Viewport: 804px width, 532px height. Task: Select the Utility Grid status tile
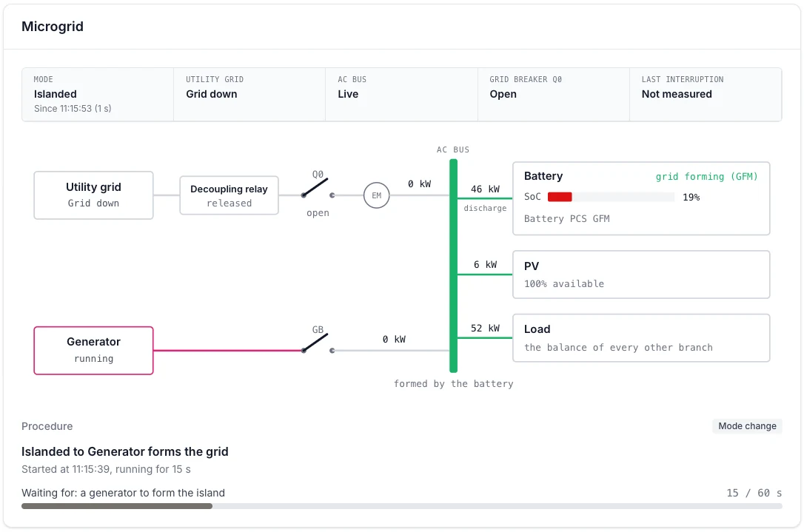click(x=249, y=94)
